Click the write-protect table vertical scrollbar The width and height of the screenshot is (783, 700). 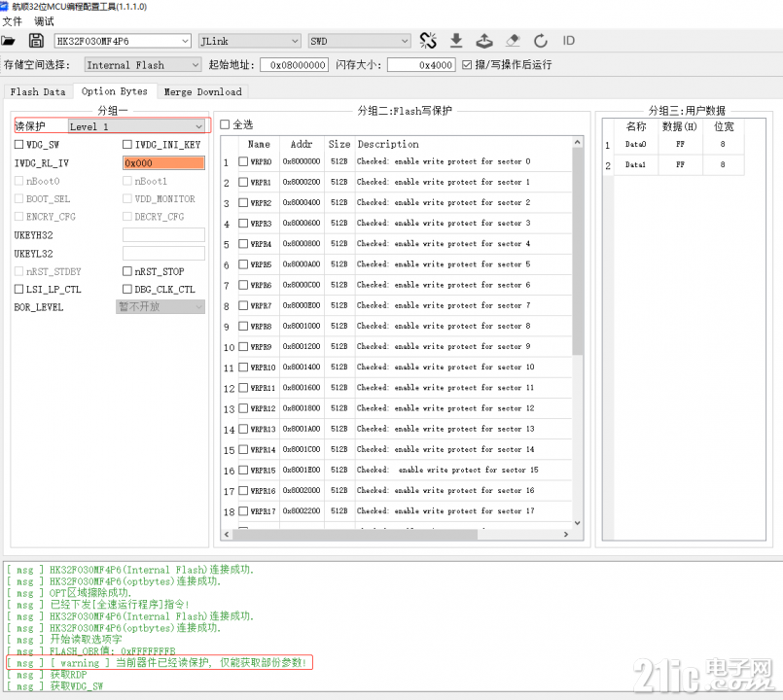(x=577, y=251)
